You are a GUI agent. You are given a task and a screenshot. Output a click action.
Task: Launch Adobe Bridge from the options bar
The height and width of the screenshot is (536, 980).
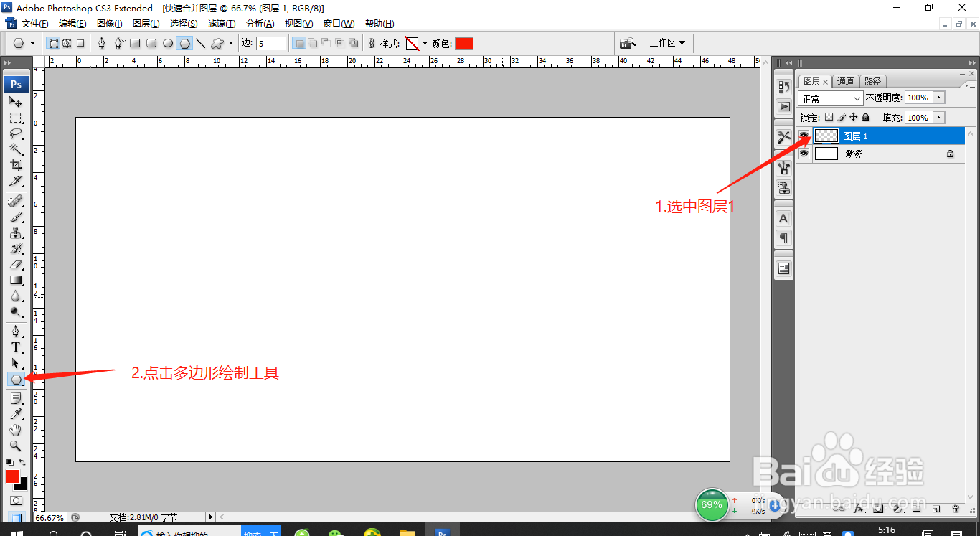click(627, 43)
